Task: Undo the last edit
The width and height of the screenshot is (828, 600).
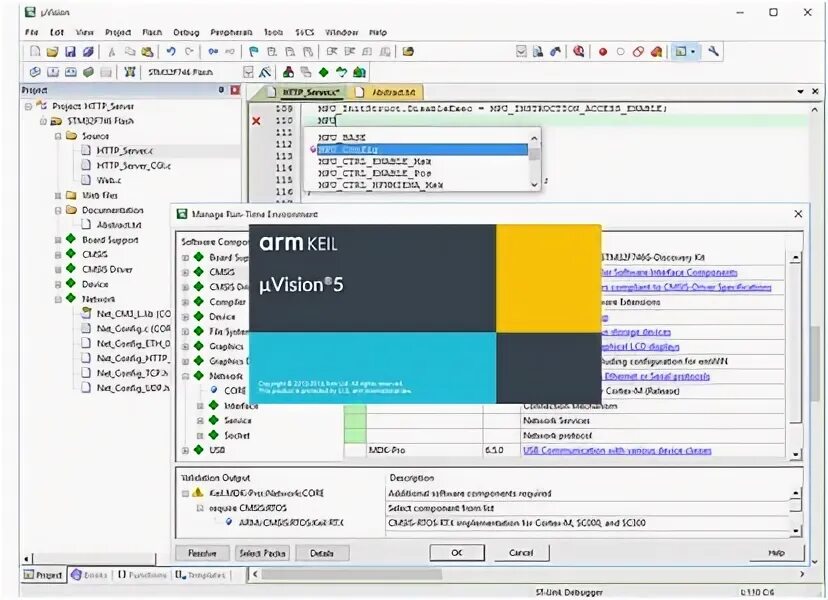Action: [171, 51]
